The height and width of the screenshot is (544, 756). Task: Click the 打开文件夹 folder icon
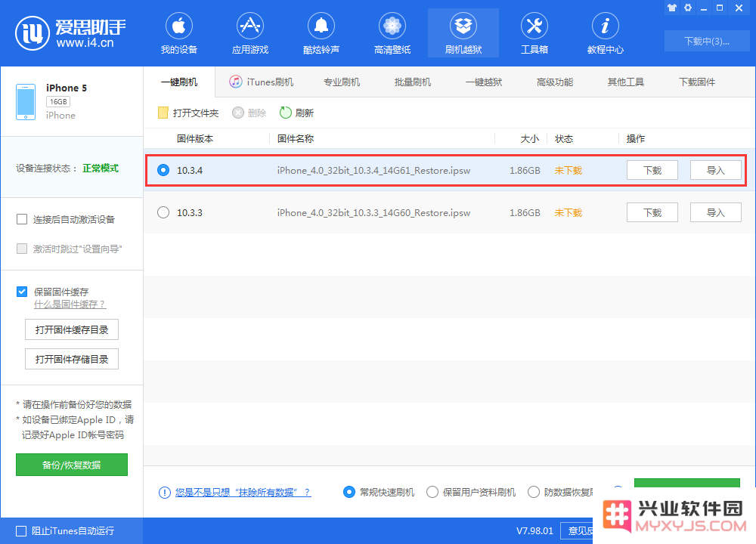pos(163,113)
